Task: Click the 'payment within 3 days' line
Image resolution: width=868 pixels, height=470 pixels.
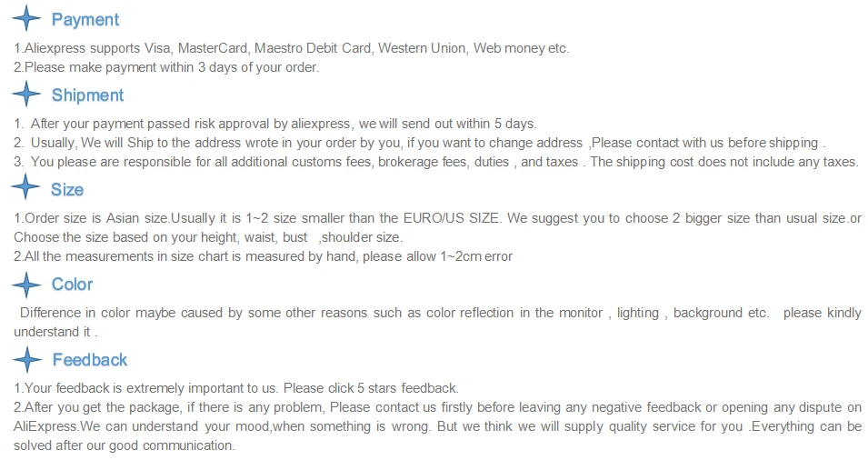Action: [x=166, y=67]
